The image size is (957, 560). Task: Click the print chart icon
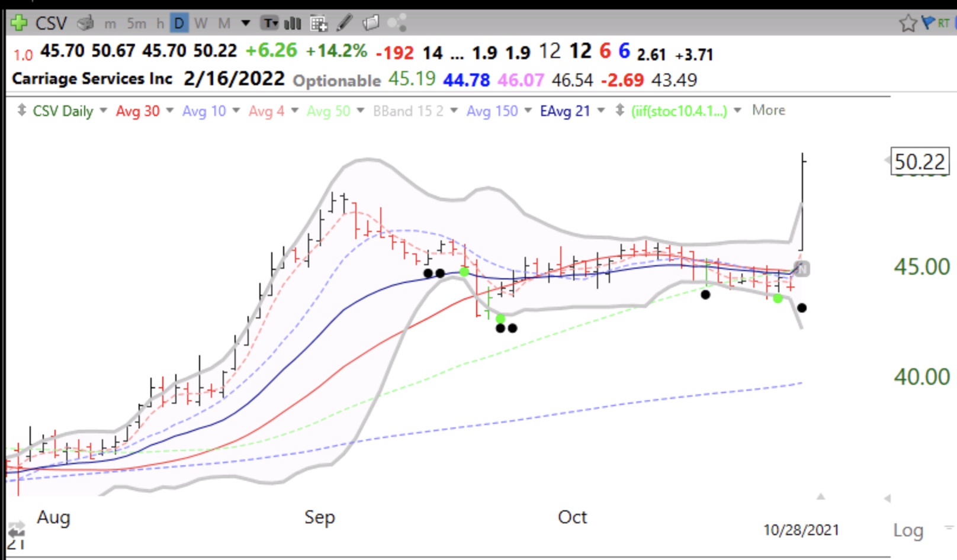tap(86, 23)
